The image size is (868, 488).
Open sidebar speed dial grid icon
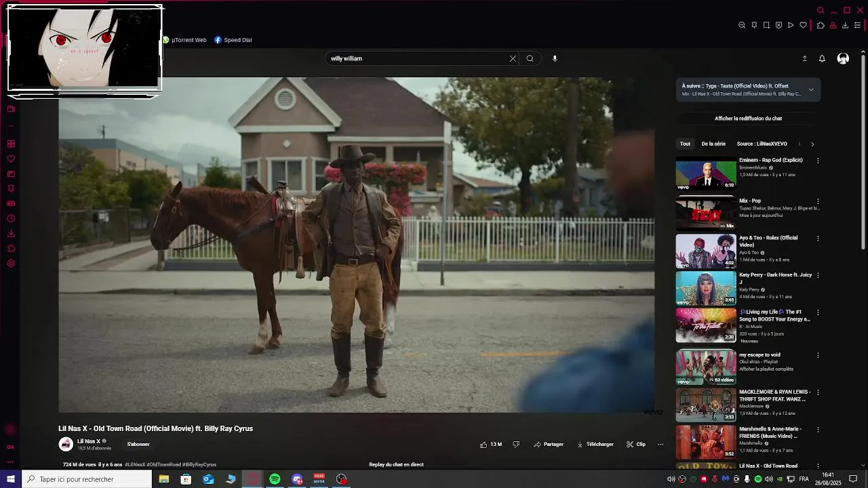(x=11, y=144)
